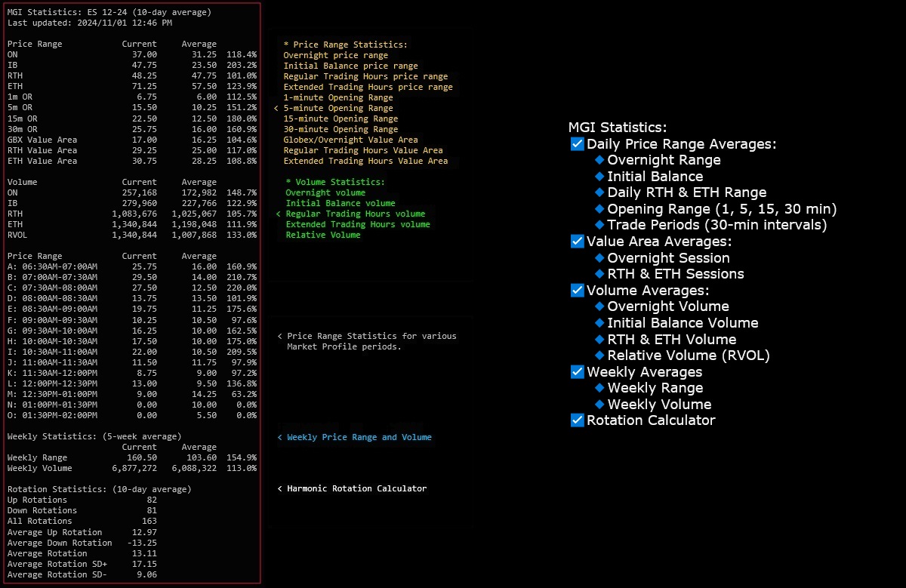
Task: Click the 'GBX Value Area' row label
Action: pyautogui.click(x=42, y=140)
